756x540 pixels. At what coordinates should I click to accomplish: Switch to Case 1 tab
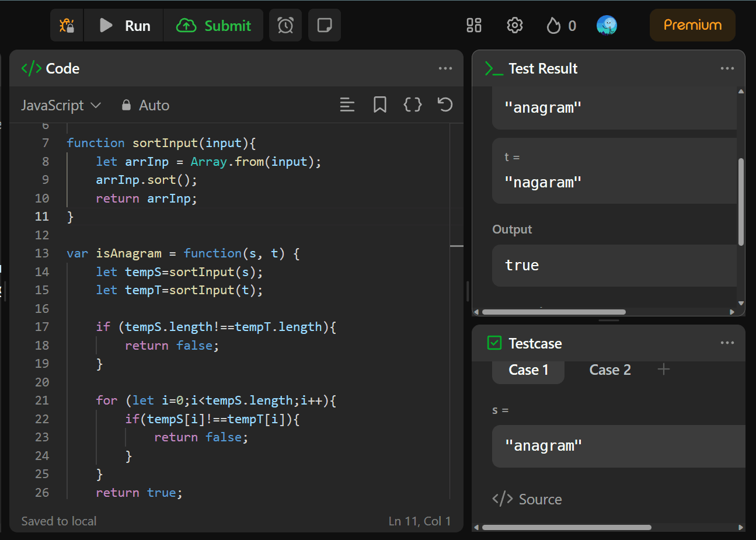[x=528, y=370]
